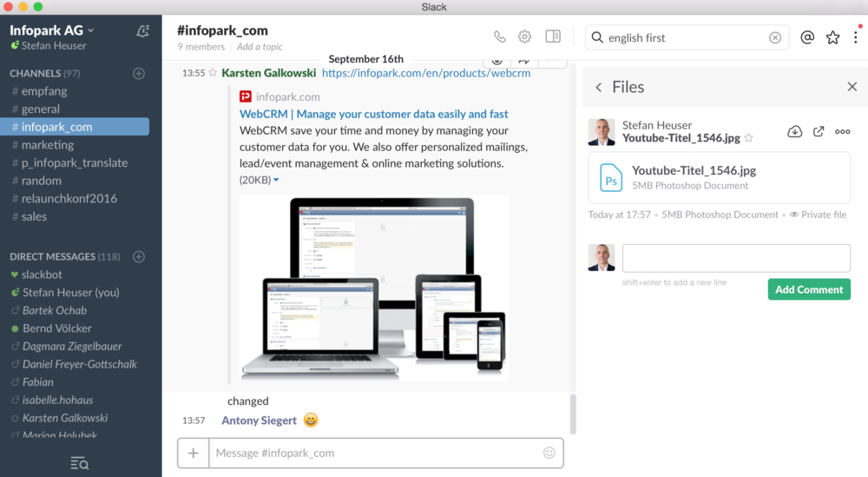Start a call with the phone icon

point(499,36)
